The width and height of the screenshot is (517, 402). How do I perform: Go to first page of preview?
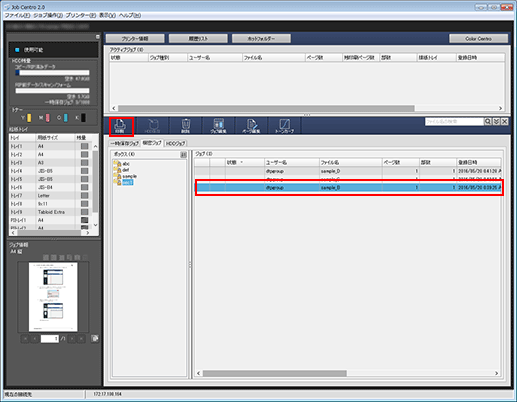(x=25, y=339)
